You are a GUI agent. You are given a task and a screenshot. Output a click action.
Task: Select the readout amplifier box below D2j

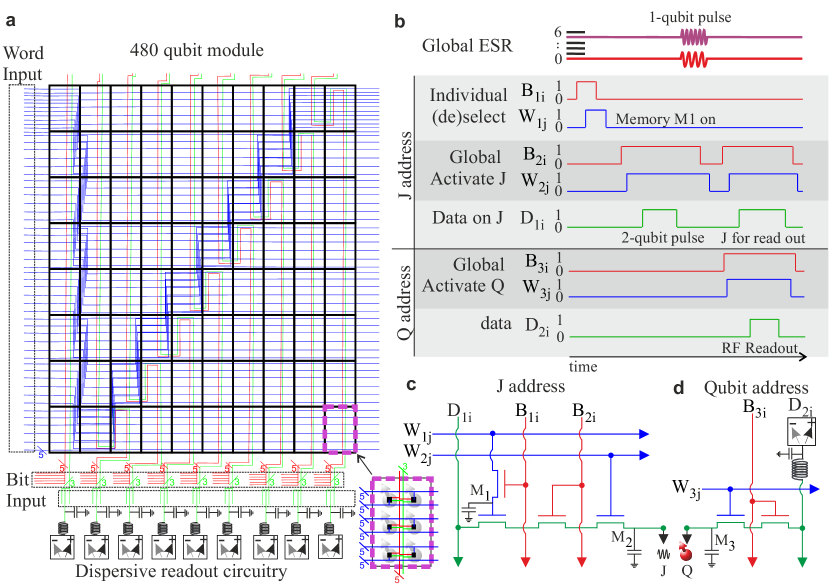click(802, 431)
